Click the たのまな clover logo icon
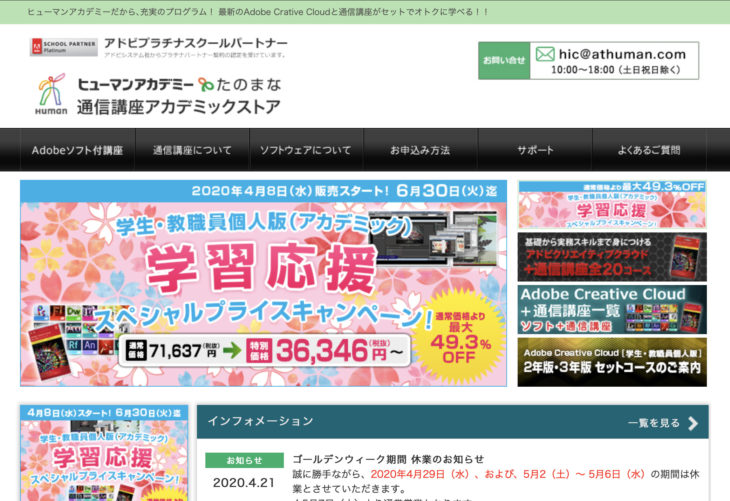The width and height of the screenshot is (730, 501). point(205,84)
